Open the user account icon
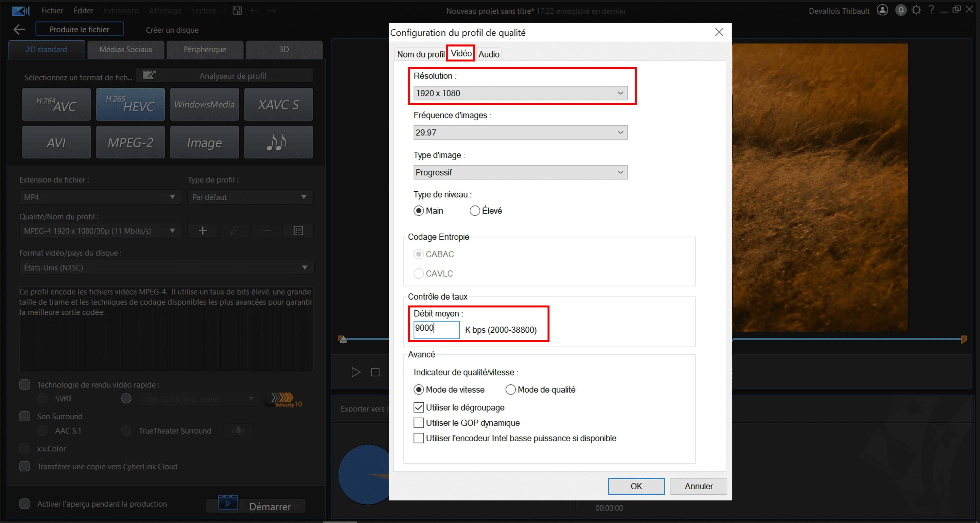980x523 pixels. coord(882,10)
